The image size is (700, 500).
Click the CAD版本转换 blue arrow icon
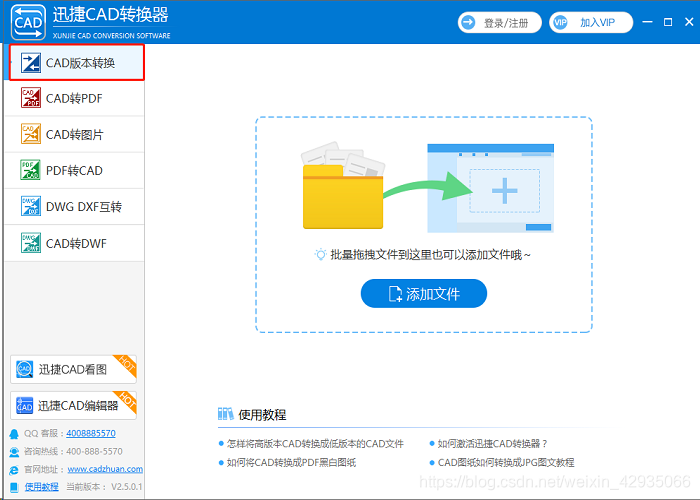coord(31,63)
